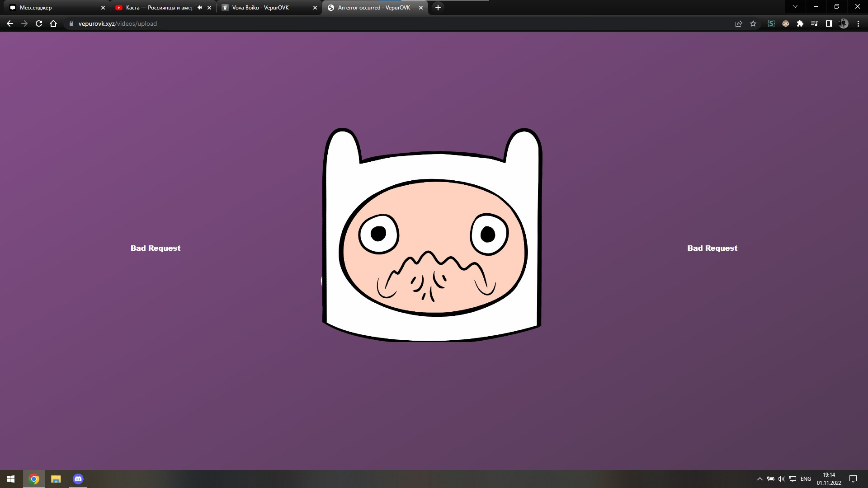Show hidden system tray icons
The height and width of the screenshot is (488, 868).
click(x=760, y=479)
